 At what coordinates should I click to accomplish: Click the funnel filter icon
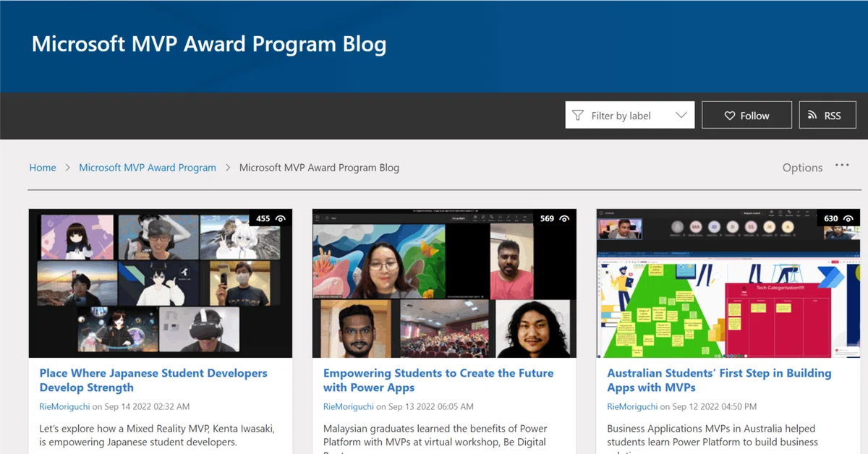point(577,116)
